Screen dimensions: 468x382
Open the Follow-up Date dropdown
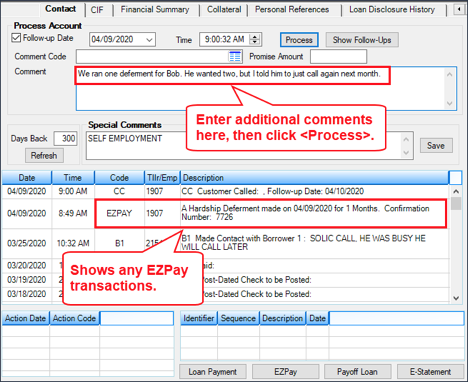pyautogui.click(x=150, y=40)
